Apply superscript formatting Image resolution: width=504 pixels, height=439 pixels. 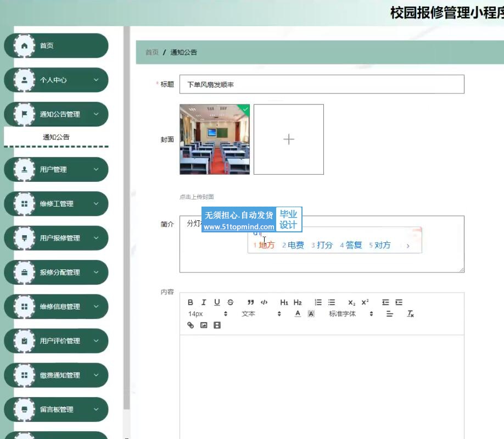click(x=365, y=302)
